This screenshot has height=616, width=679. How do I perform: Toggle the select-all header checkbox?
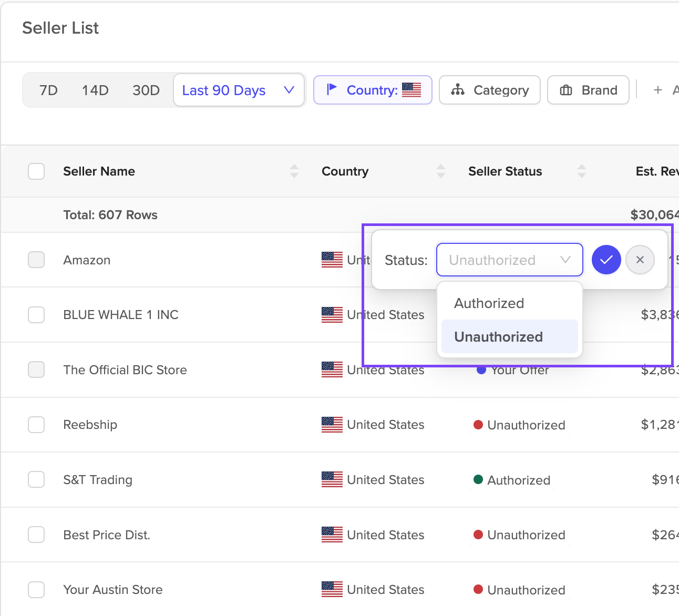click(36, 171)
